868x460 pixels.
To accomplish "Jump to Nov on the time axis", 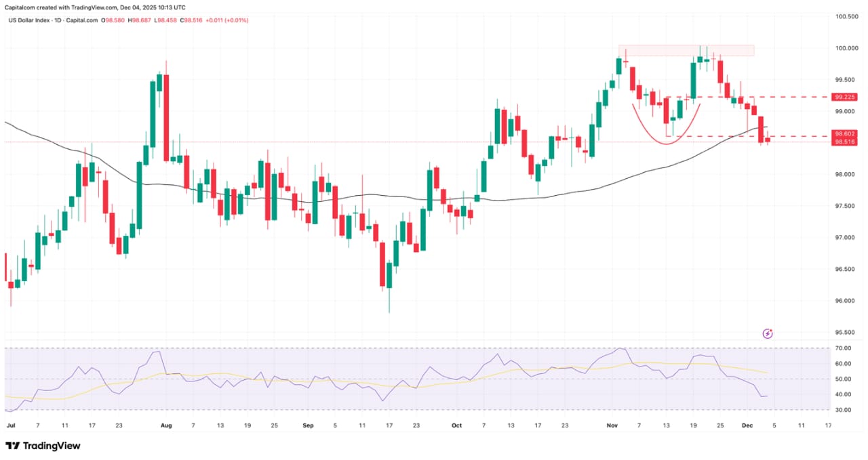I will 612,425.
